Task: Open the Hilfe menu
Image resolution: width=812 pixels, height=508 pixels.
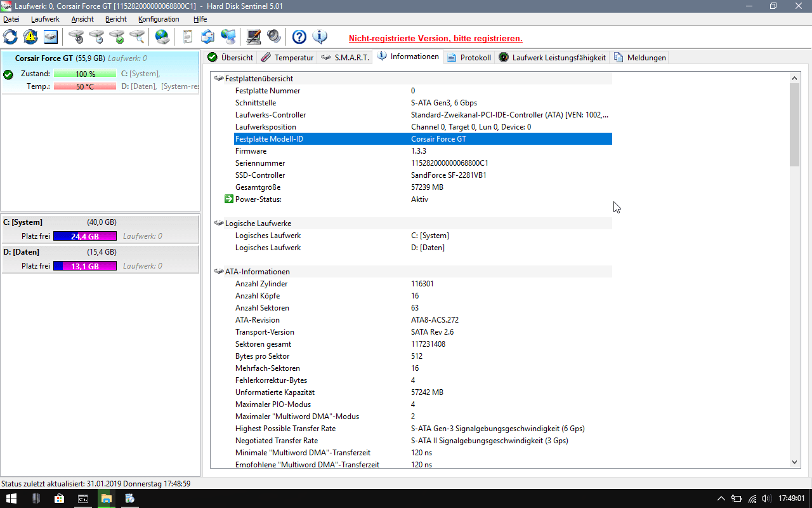Action: pyautogui.click(x=200, y=19)
